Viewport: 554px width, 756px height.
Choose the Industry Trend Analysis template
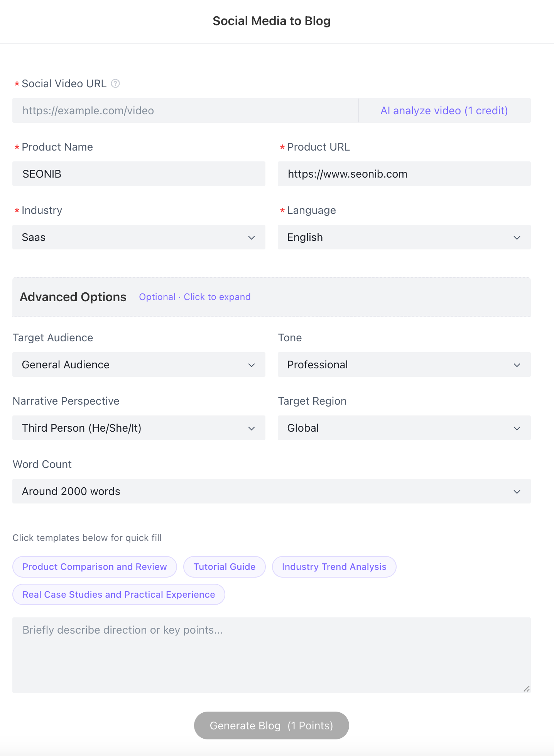[x=334, y=567]
